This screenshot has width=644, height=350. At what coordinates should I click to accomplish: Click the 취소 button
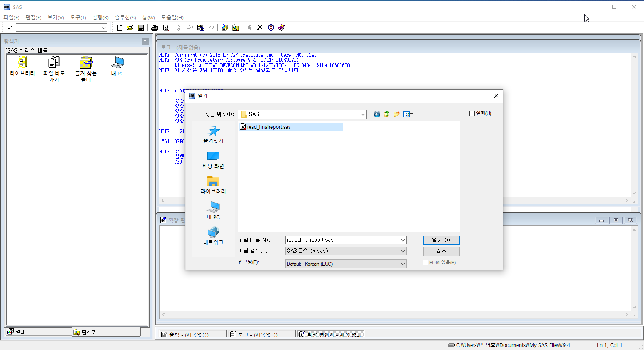coord(441,251)
